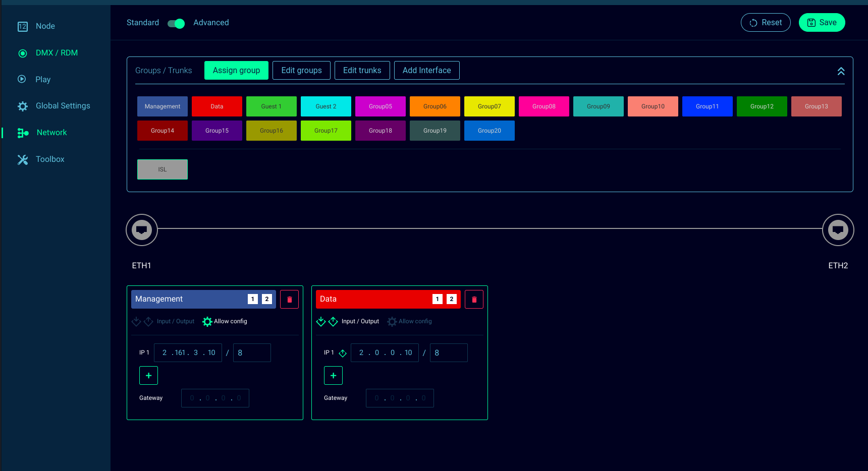The image size is (868, 471).
Task: Click the ETH2 port icon
Action: 838,230
